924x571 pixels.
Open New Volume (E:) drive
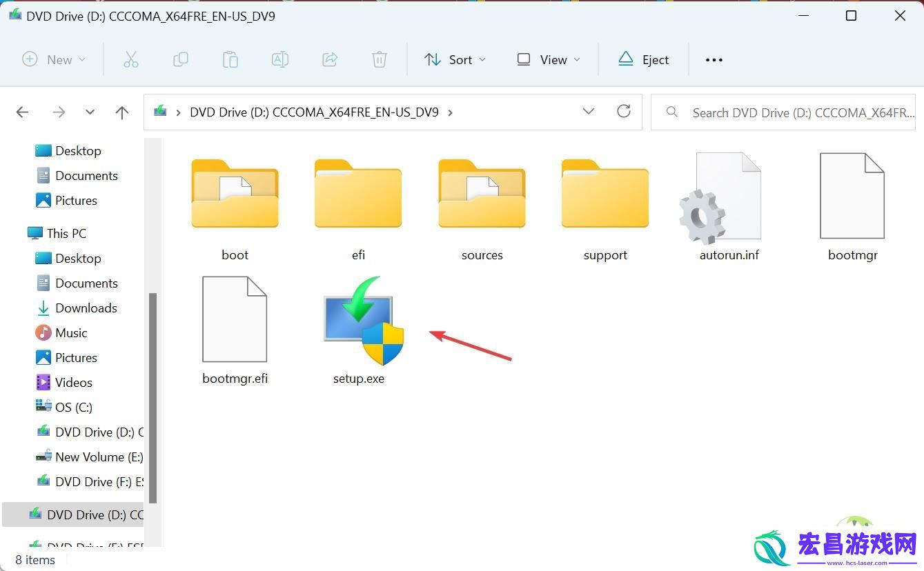point(89,457)
